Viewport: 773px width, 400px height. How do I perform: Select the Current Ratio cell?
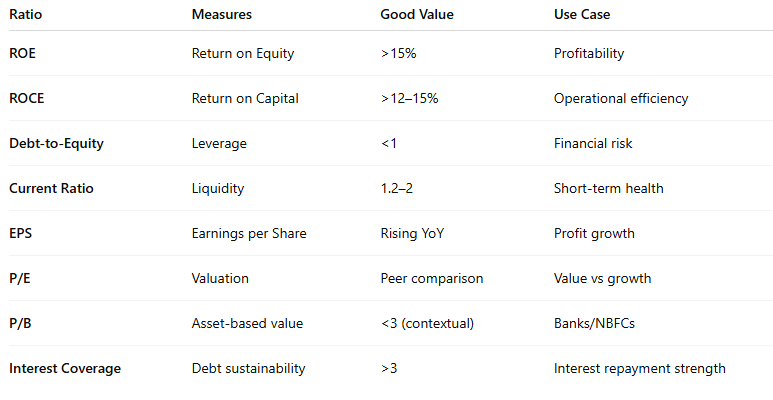coord(51,188)
